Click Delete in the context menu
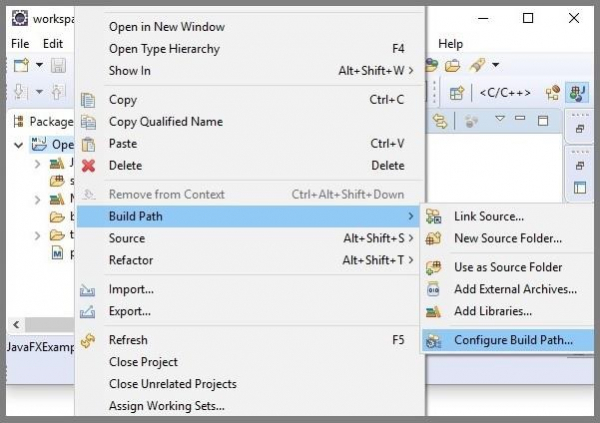This screenshot has width=600, height=423. [125, 166]
